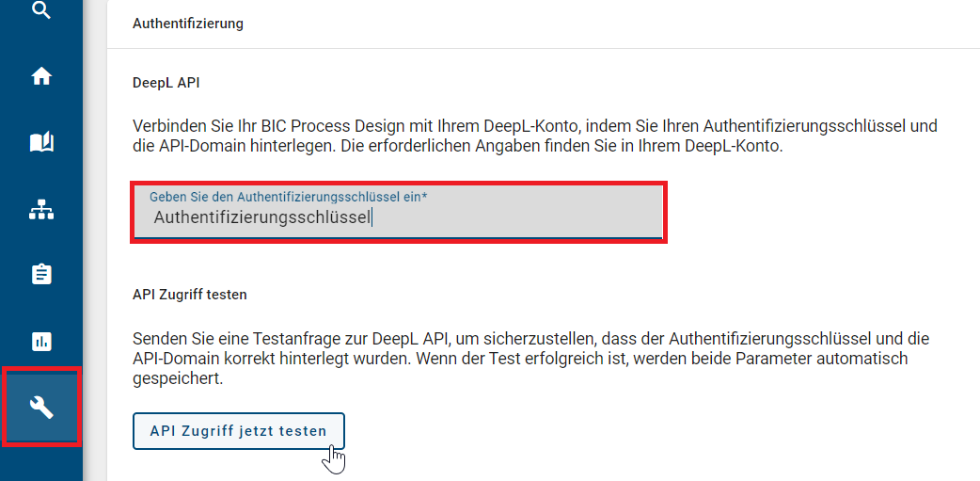Click the API Zugriff testen heading

190,295
